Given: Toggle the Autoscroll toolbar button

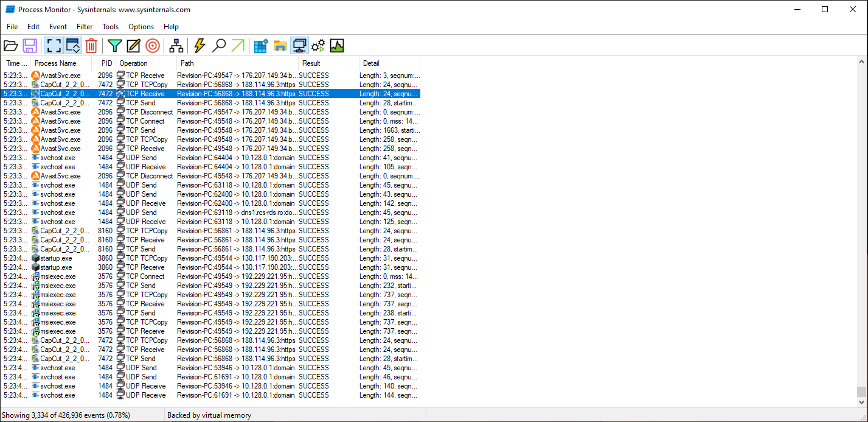Looking at the screenshot, I should (72, 46).
